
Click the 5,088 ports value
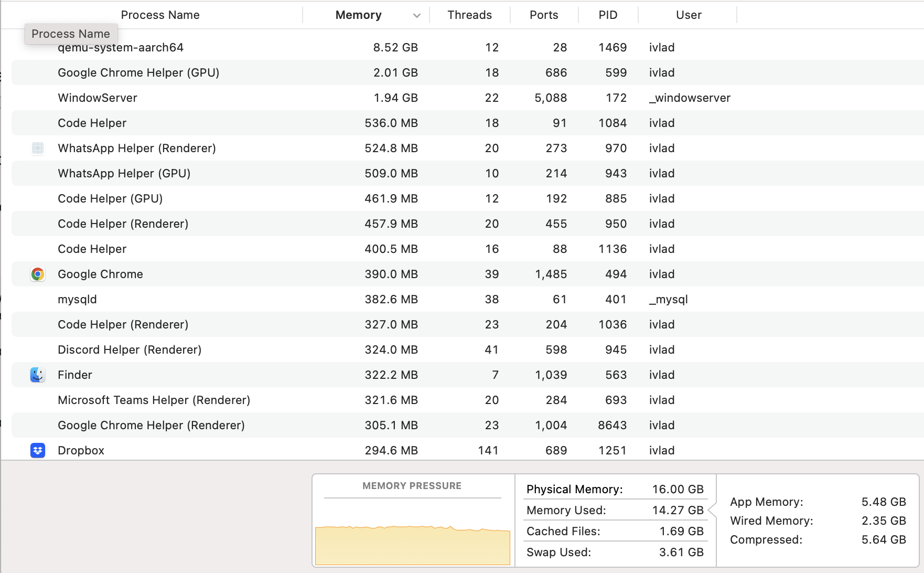click(551, 98)
